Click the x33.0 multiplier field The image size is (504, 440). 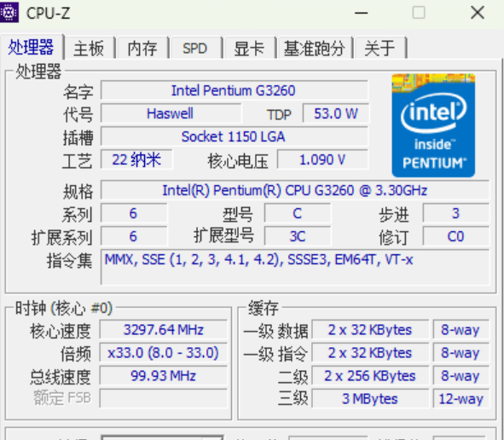click(163, 353)
